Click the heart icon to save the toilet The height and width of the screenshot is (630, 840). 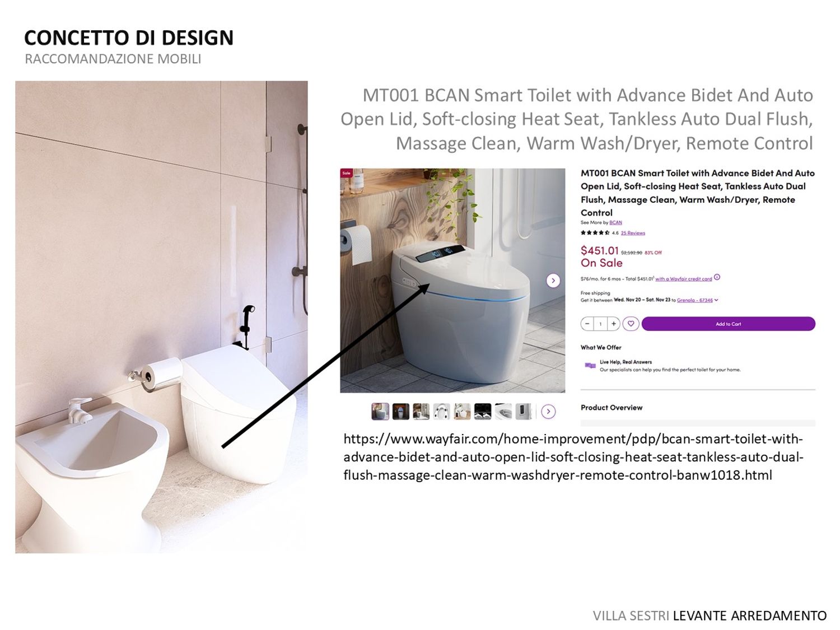click(x=631, y=324)
